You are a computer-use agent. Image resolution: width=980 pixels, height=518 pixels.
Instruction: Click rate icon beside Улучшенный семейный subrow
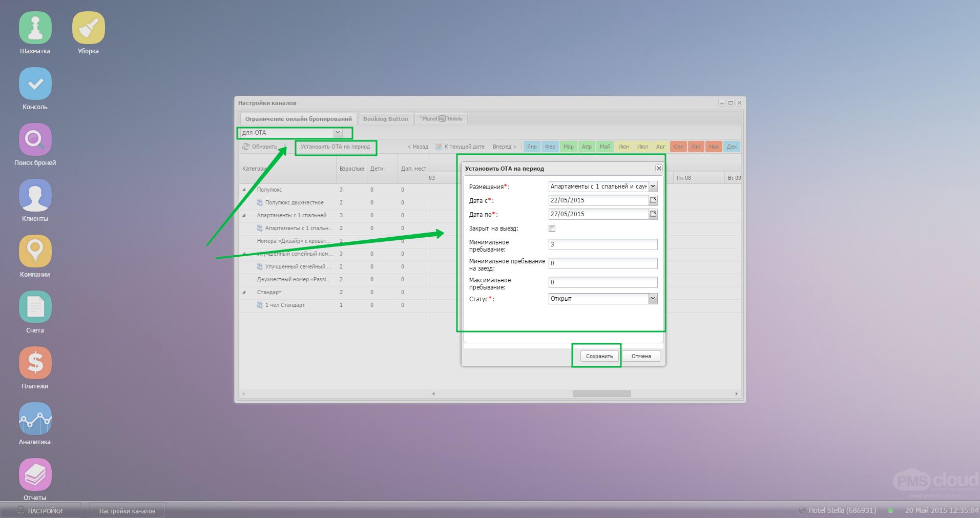point(260,266)
